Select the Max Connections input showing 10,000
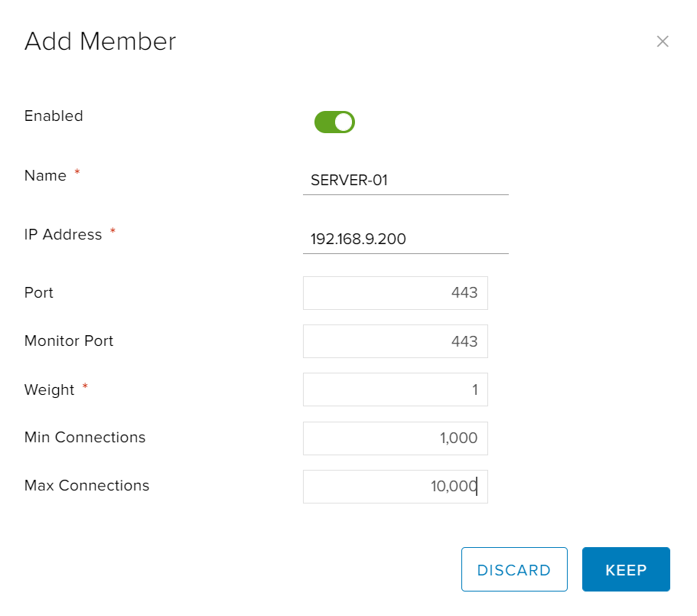The width and height of the screenshot is (697, 616). (x=396, y=487)
